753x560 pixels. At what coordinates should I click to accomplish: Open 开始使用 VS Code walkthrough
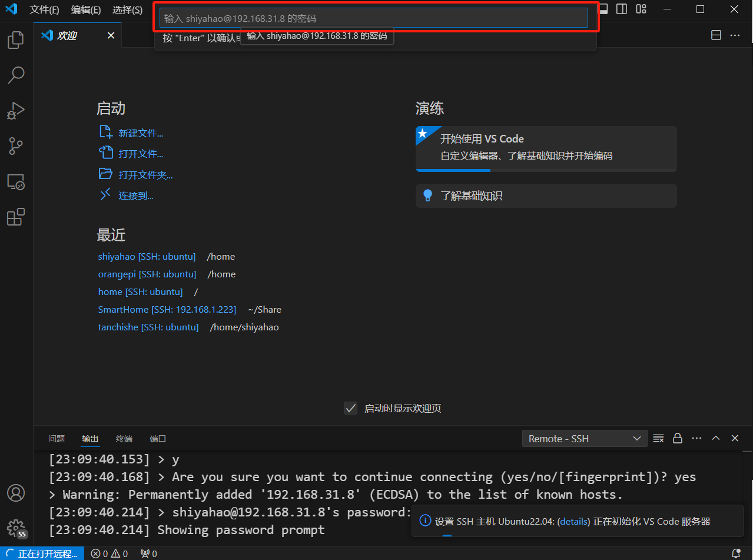tap(546, 148)
